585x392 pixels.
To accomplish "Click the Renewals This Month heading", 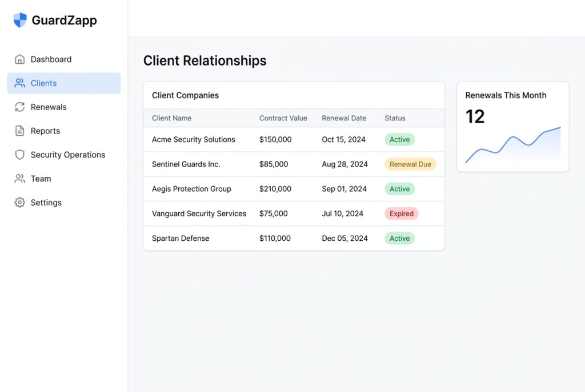I will 506,95.
